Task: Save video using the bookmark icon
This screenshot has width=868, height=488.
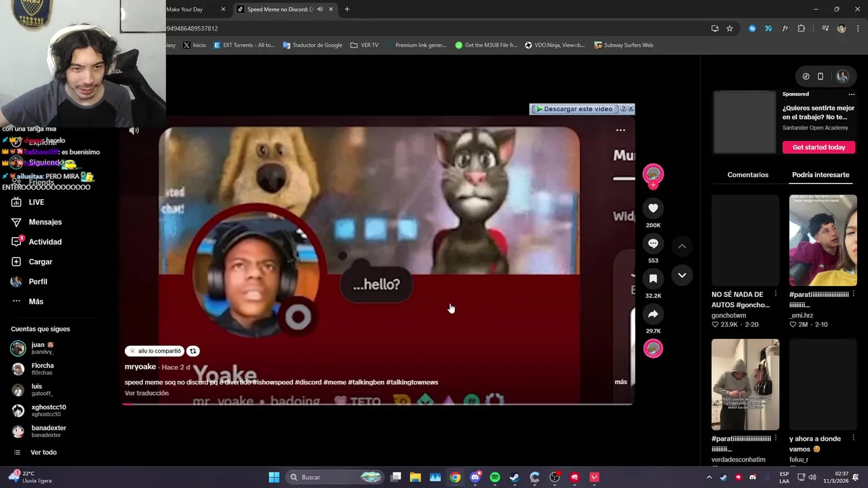Action: pos(653,279)
